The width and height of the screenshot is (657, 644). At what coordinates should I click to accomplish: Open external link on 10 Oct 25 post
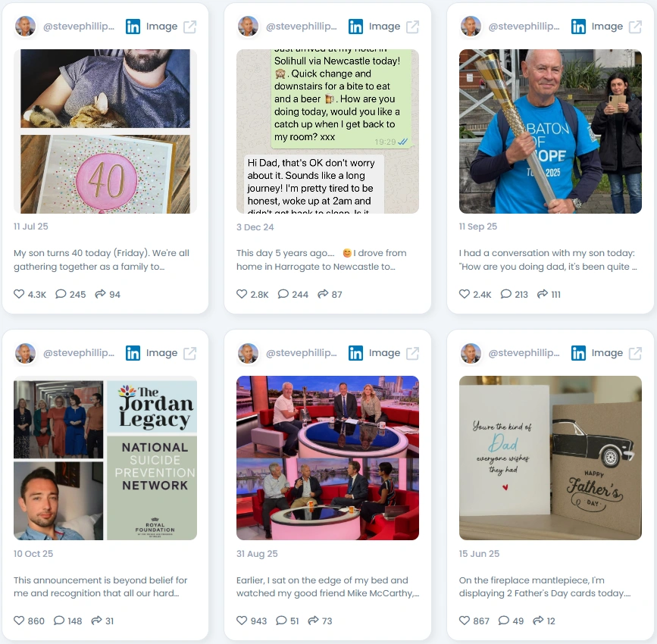189,353
